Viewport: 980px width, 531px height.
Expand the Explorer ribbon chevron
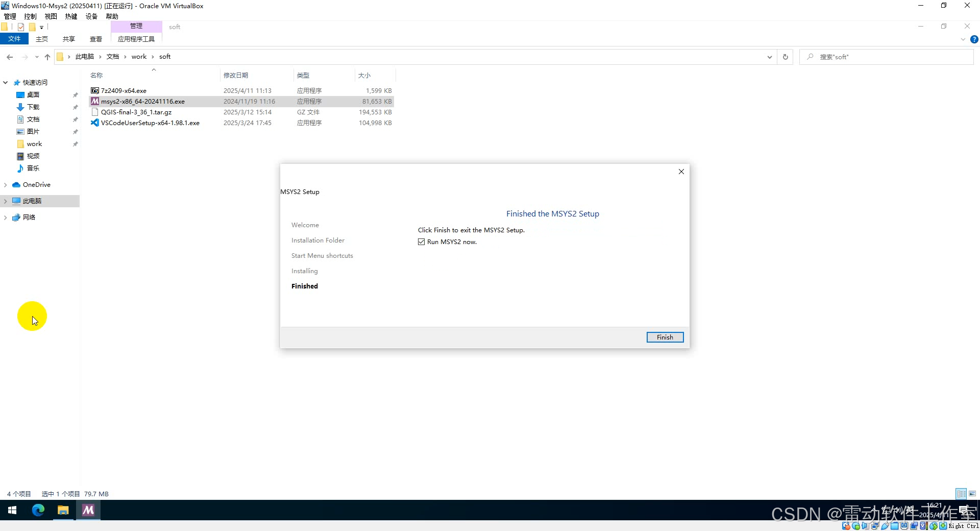[963, 39]
